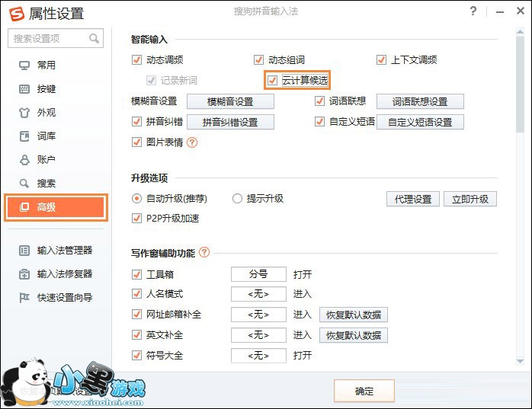Click the scrollbar up arrow
This screenshot has width=532, height=409.
(520, 31)
